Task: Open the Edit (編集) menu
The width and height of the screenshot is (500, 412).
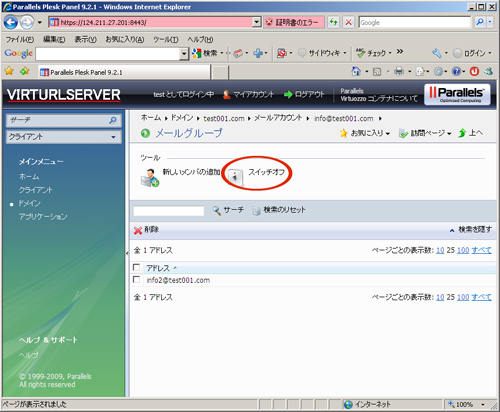Action: click(54, 39)
